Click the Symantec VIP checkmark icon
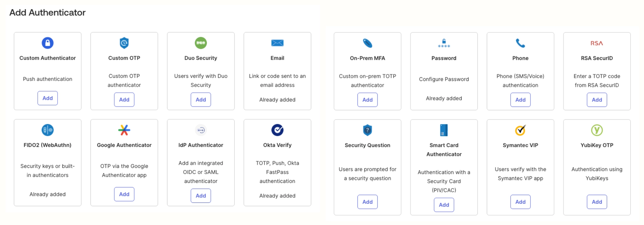Screen dimensions: 644x225 pos(520,130)
